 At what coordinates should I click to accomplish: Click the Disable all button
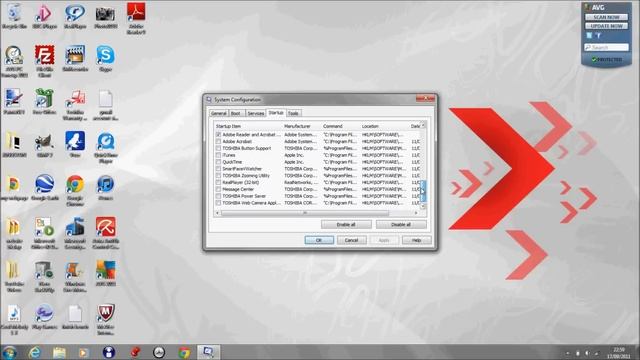[401, 224]
